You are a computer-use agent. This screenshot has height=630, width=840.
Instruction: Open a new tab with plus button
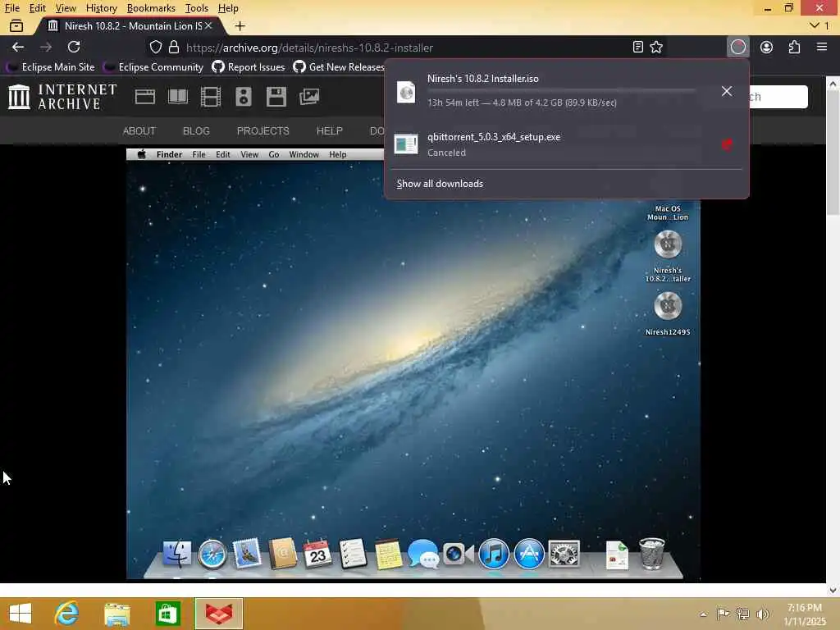(x=240, y=25)
